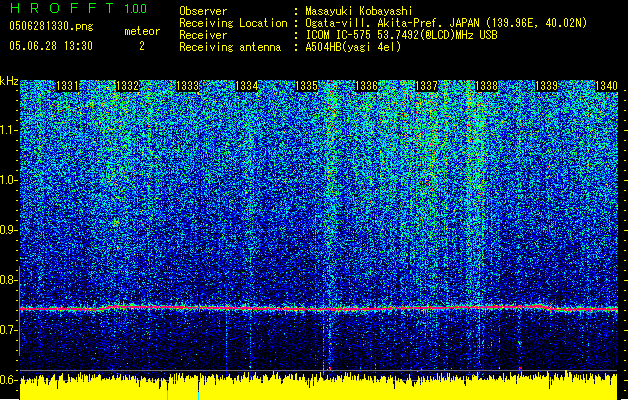Viewport: 629px width, 400px height.
Task: Click the 1332 time marker
Action: point(127,86)
